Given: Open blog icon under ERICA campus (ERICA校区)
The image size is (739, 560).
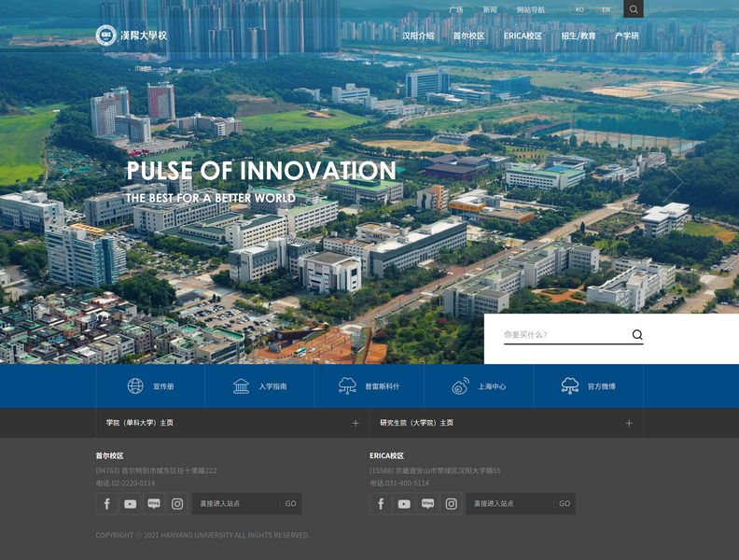Looking at the screenshot, I should click(x=427, y=504).
